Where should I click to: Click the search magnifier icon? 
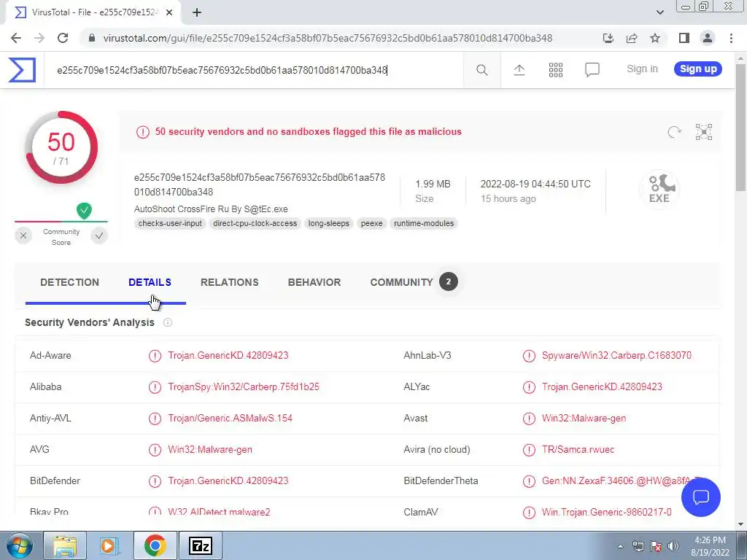coord(482,70)
